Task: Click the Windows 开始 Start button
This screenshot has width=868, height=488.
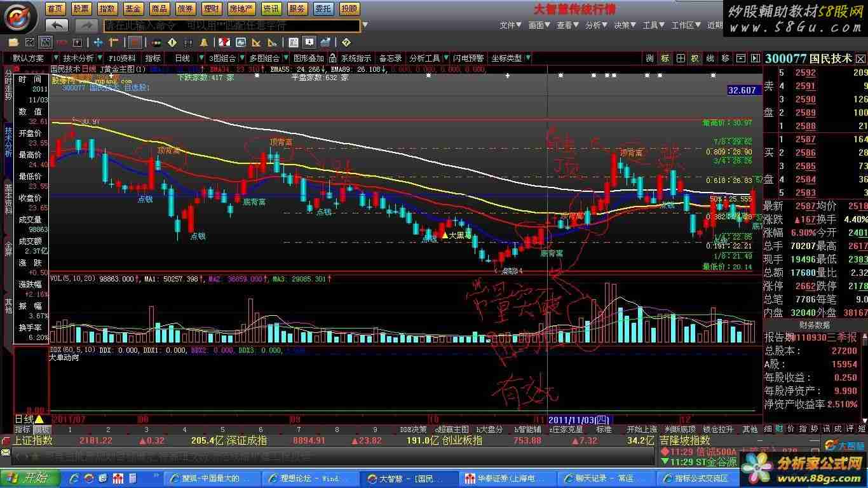Action: coord(30,478)
